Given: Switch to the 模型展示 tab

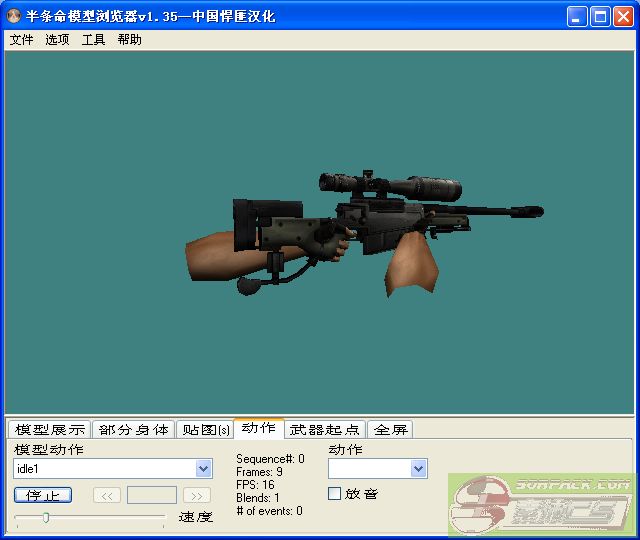Looking at the screenshot, I should click(50, 429).
